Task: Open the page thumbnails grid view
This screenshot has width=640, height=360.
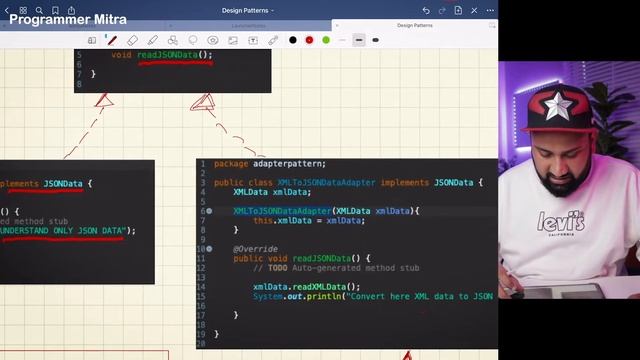Action: (x=23, y=10)
